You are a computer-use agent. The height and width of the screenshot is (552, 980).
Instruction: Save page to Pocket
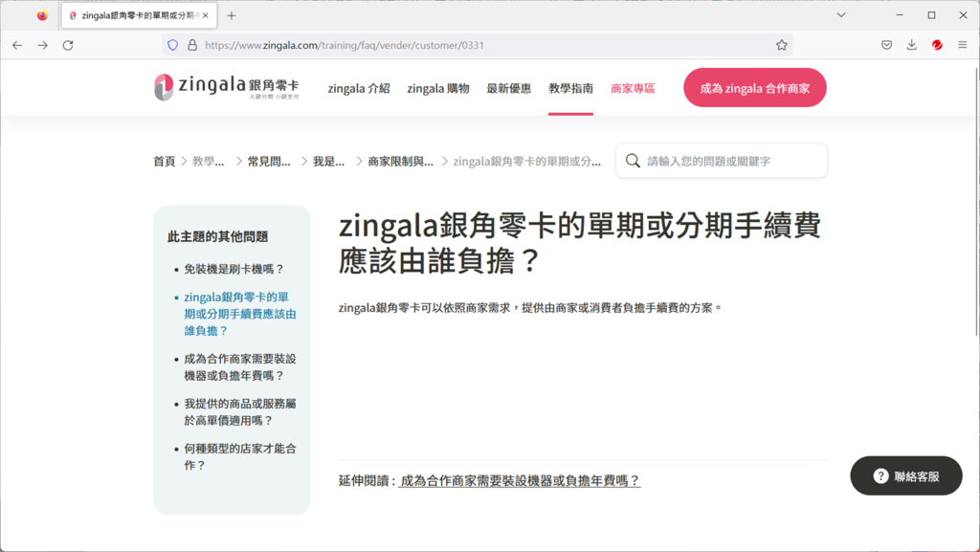(x=886, y=45)
